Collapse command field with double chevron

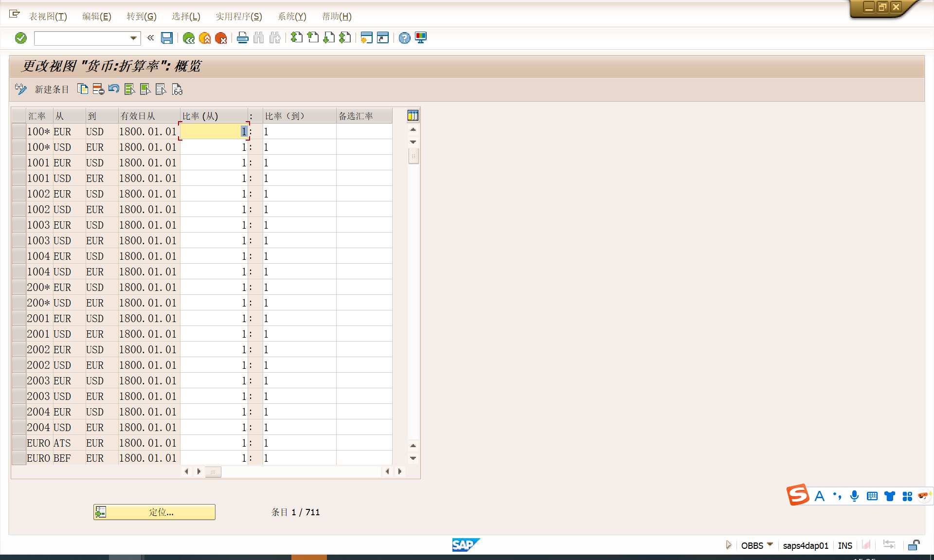coord(151,38)
